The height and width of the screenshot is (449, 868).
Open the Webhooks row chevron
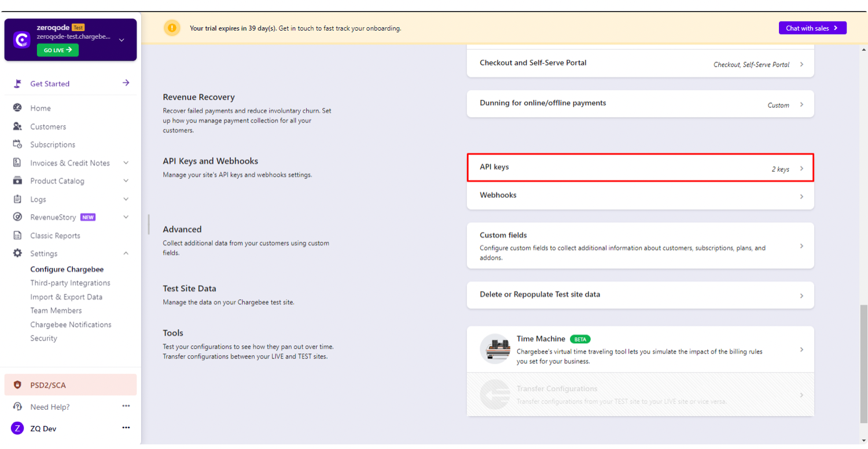point(801,197)
